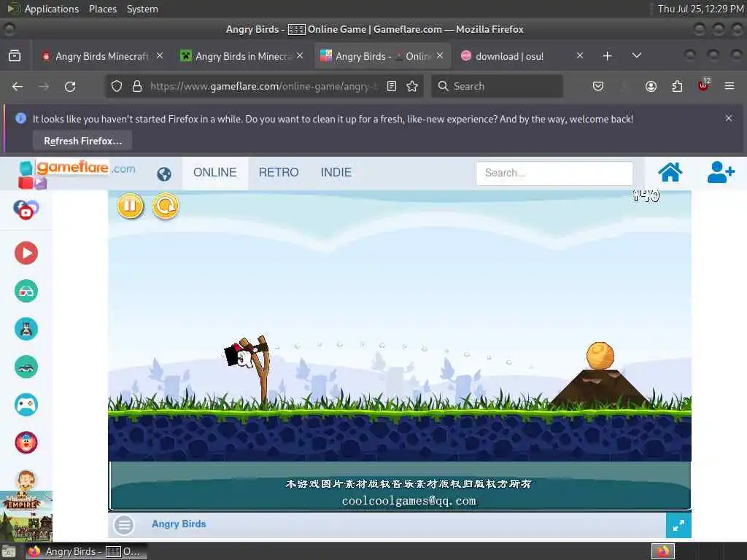Dismiss the Firefox refresh notification
This screenshot has height=560, width=747.
pos(729,118)
